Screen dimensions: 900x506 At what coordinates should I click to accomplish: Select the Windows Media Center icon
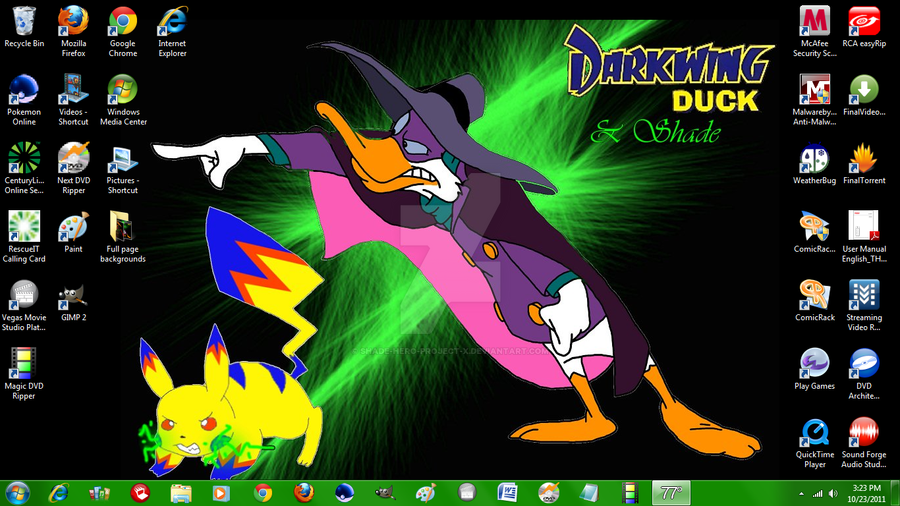pyautogui.click(x=123, y=100)
